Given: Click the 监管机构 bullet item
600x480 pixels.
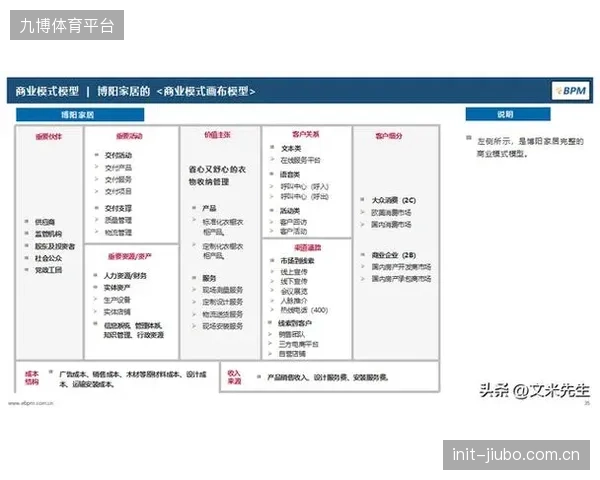Looking at the screenshot, I should (48, 233).
